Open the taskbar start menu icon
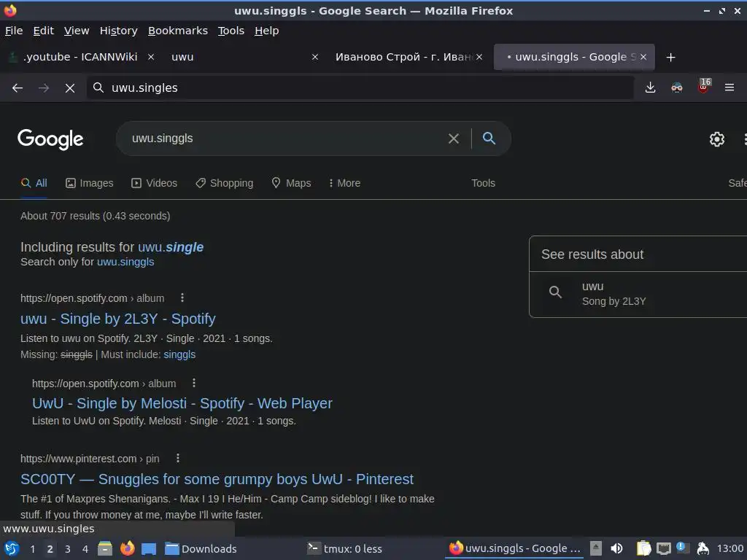Viewport: 747px width, 560px height. tap(12, 549)
